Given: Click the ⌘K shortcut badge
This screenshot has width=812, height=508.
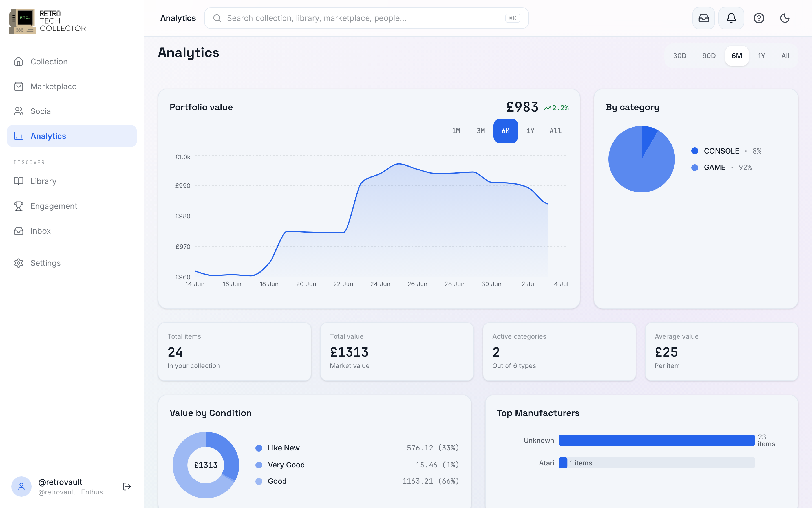Looking at the screenshot, I should [x=513, y=18].
